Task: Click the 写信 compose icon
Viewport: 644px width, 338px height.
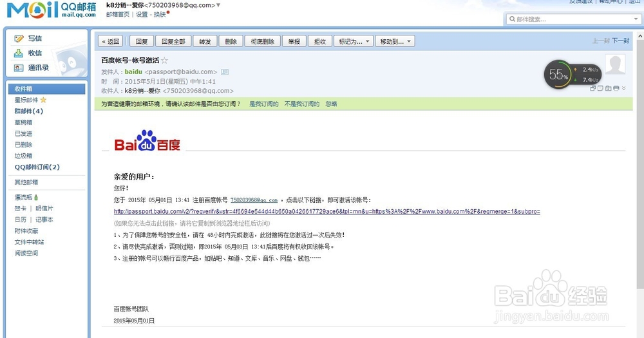Action: coord(19,39)
